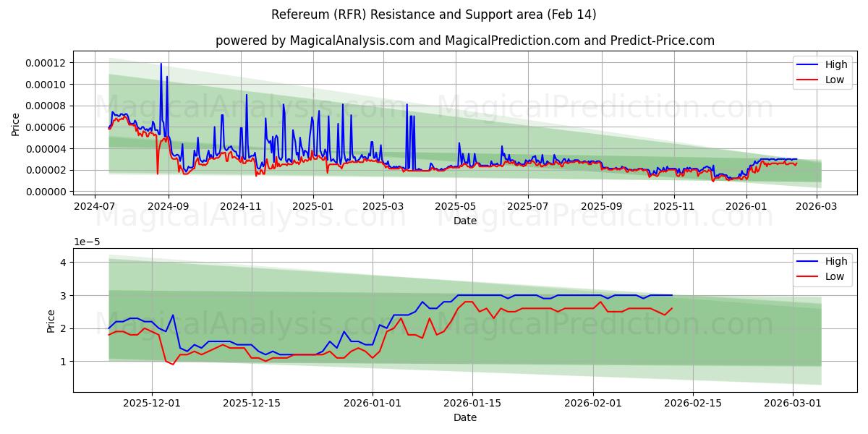Click the 2026-03-01 x-axis tick label
This screenshot has height=434, width=868.
[793, 403]
